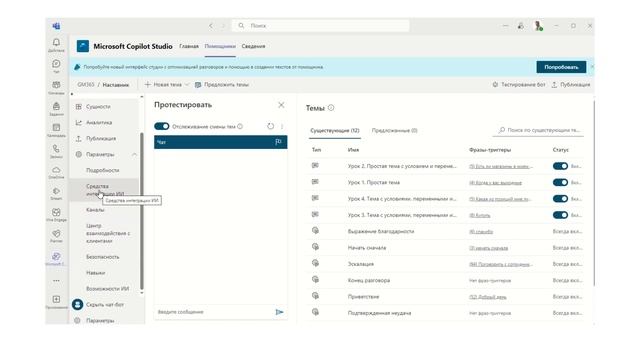Switch to Существующие (12) tab

tap(335, 131)
